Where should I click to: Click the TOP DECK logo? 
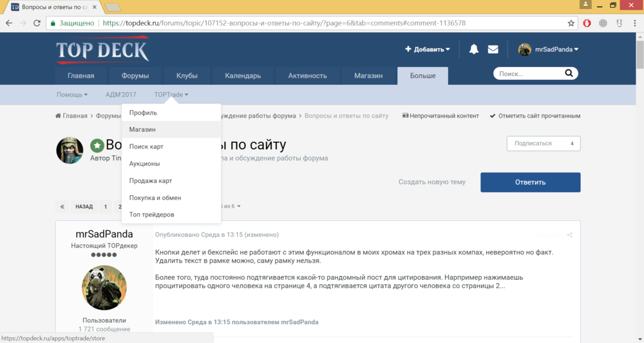point(102,50)
